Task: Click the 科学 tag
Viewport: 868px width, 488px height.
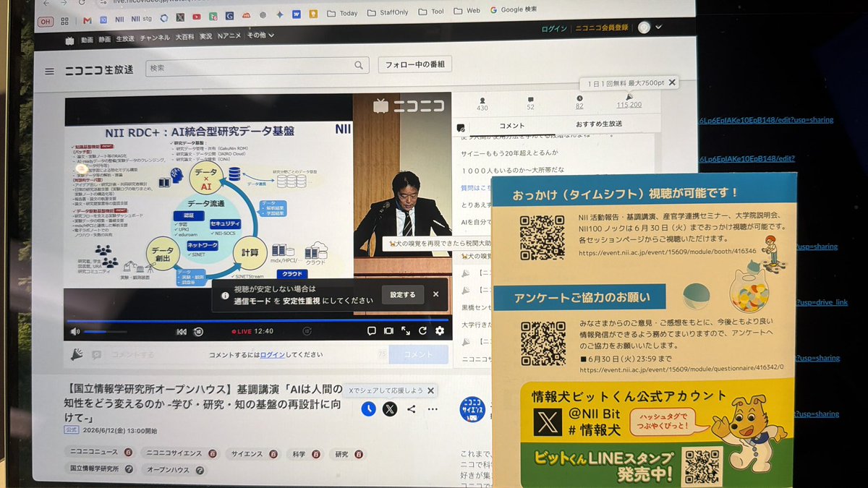Action: click(299, 454)
